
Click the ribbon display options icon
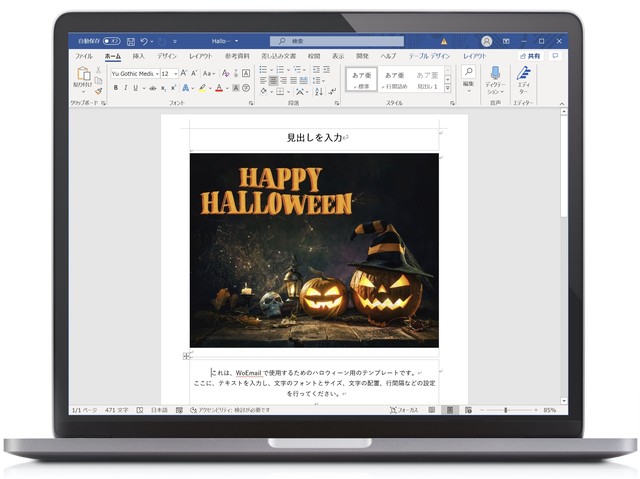pyautogui.click(x=506, y=41)
